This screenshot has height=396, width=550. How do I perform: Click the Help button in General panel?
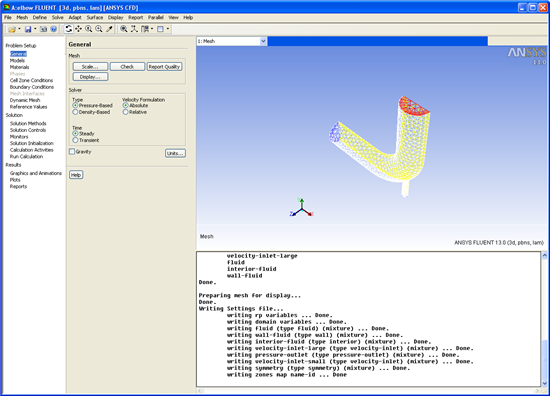[76, 175]
